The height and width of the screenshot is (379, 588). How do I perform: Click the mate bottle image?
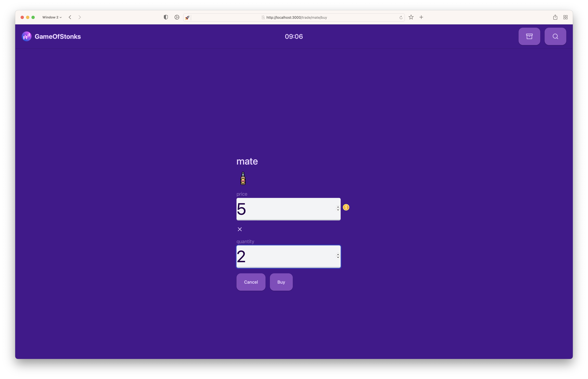(x=243, y=178)
